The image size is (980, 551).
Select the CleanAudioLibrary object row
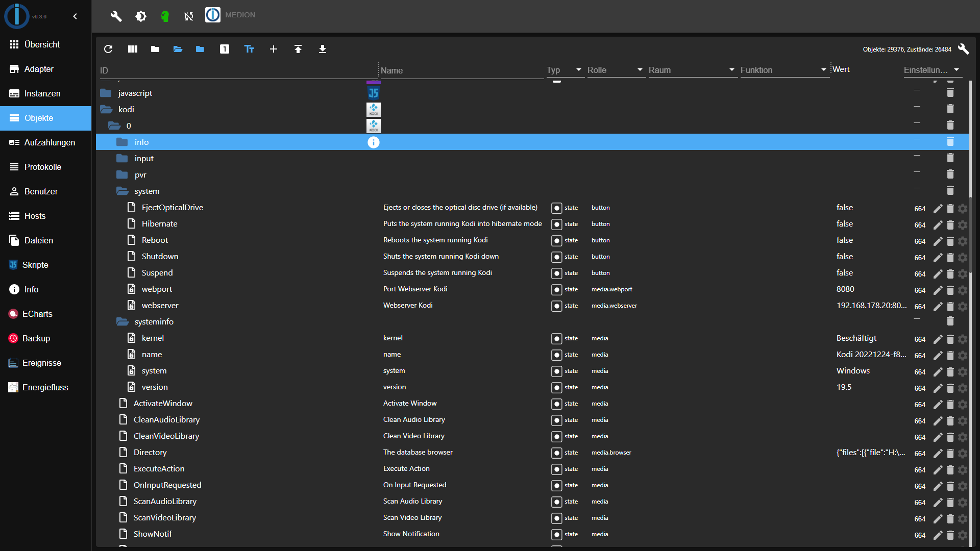533,419
